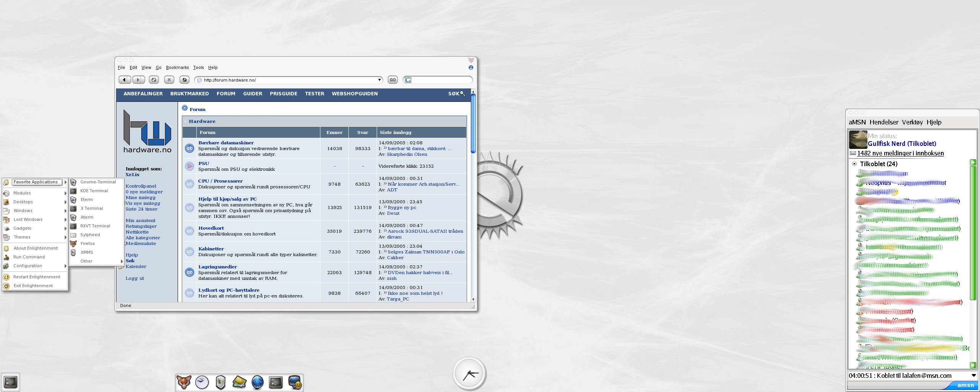Open the speaker music player icon in dock
The image size is (980, 392).
[x=220, y=382]
